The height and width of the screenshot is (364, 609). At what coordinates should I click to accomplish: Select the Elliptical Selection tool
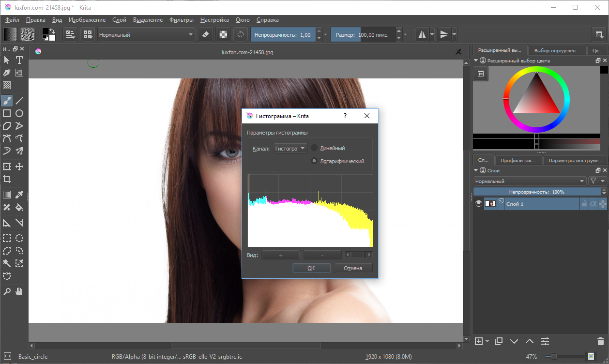point(19,238)
